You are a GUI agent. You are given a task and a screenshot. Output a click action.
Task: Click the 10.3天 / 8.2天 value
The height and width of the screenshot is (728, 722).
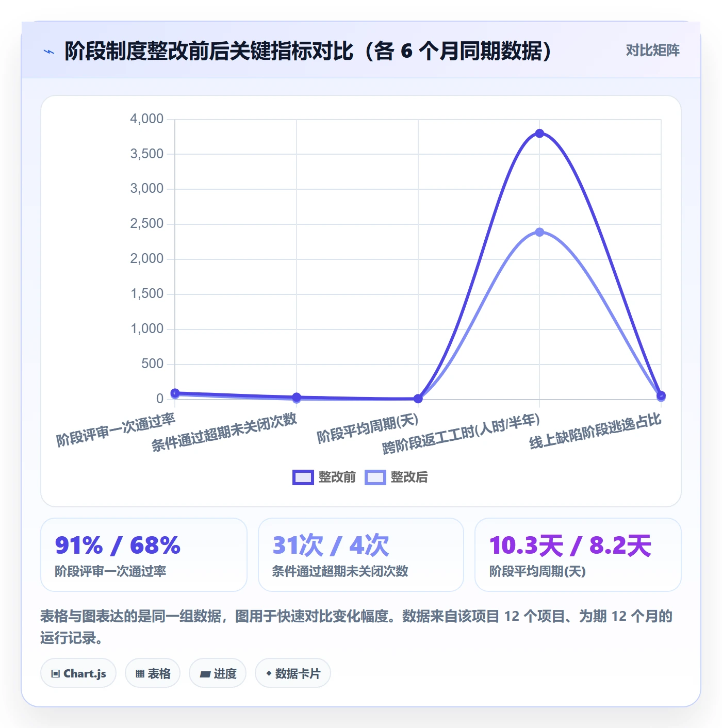pos(570,545)
